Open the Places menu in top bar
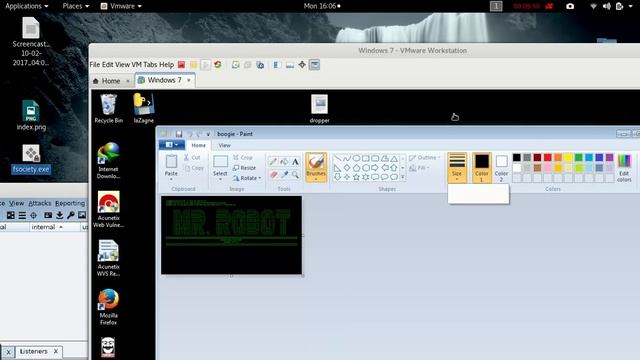Viewport: 640px width, 360px height. tap(76, 6)
